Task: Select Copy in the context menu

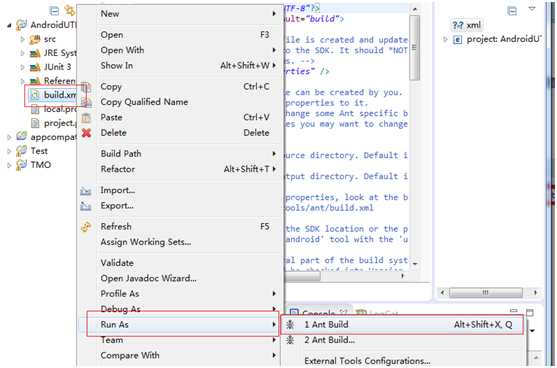Action: pos(181,86)
